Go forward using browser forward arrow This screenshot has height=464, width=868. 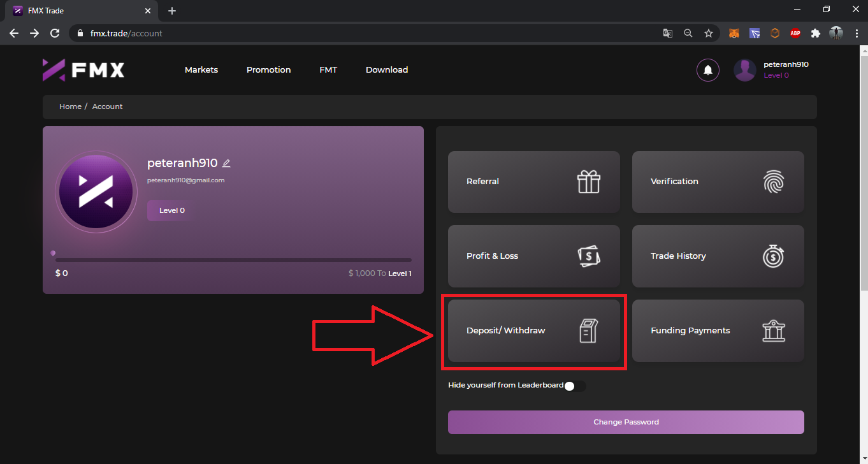coord(34,33)
